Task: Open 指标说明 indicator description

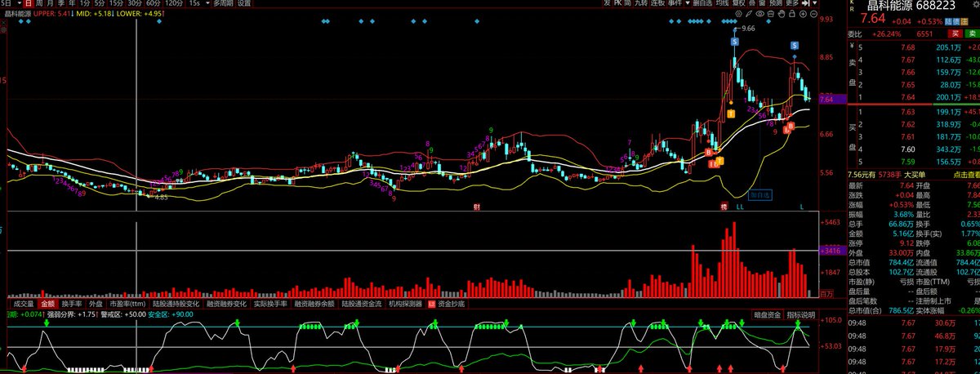Action: point(800,314)
